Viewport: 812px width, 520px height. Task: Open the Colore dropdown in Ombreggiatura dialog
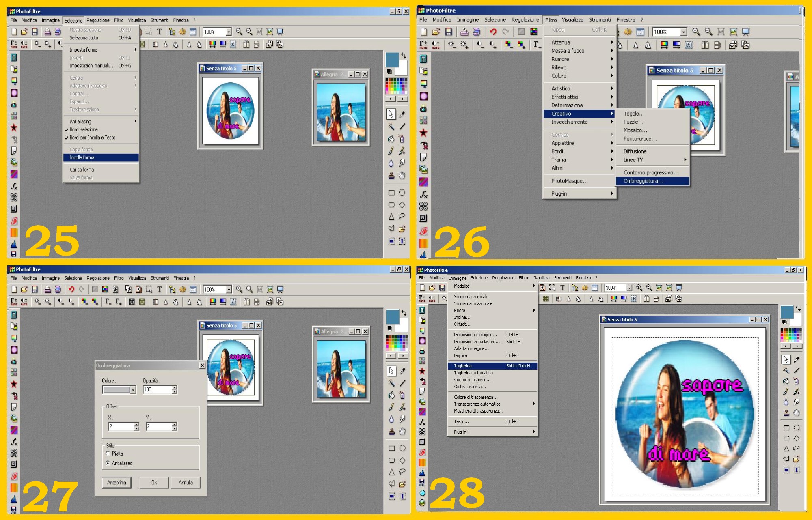click(133, 390)
